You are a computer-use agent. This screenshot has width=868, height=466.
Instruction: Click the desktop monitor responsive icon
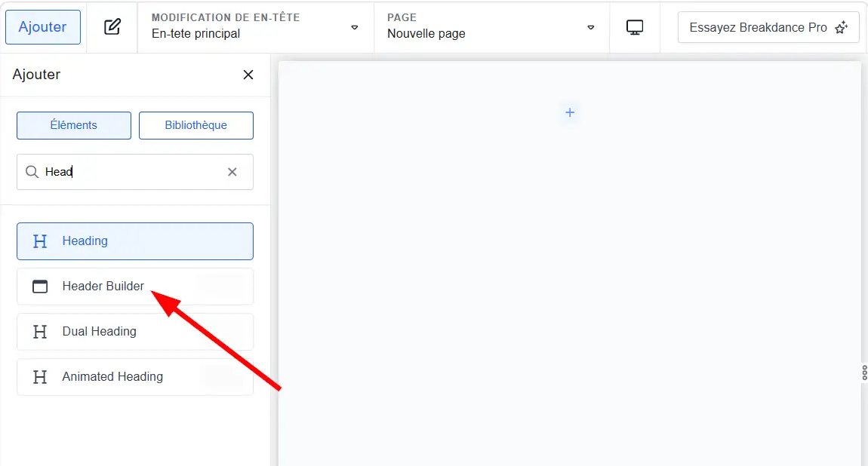pos(634,27)
